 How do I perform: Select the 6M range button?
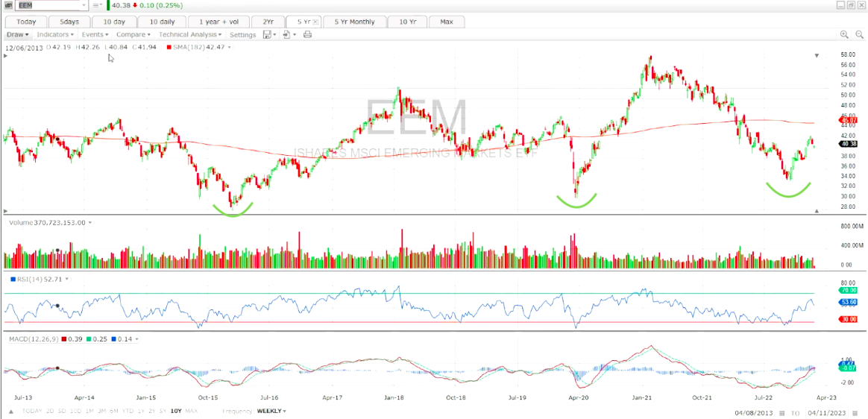click(114, 412)
